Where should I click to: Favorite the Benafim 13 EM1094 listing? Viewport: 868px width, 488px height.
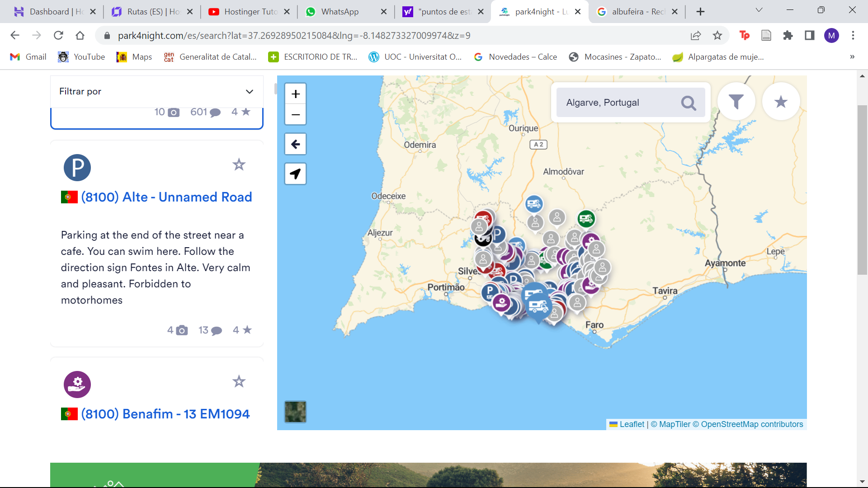[x=239, y=381]
